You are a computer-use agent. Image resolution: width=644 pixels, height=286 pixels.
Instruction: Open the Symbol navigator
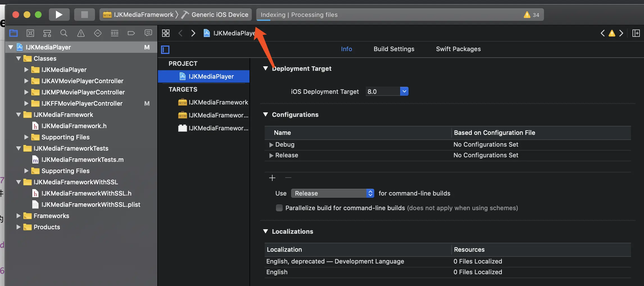click(x=47, y=33)
